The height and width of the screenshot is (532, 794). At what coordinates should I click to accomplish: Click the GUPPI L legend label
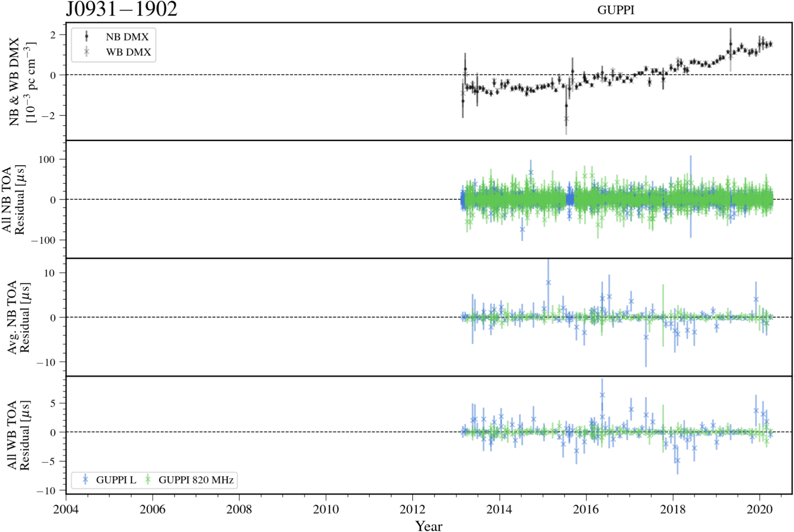click(x=116, y=480)
